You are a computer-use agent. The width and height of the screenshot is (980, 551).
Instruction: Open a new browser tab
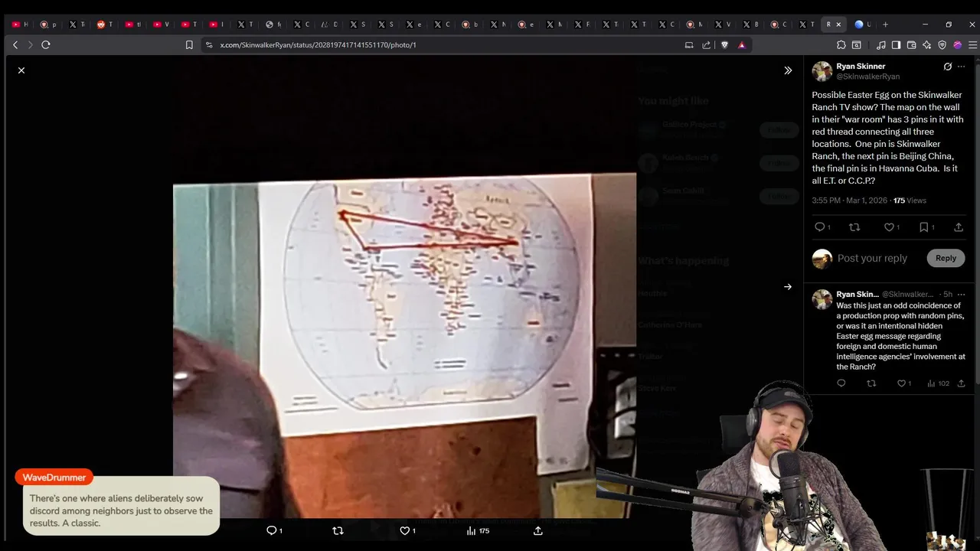click(887, 24)
